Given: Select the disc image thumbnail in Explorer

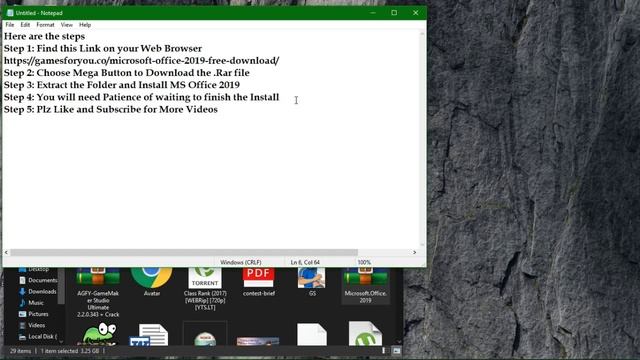Looking at the screenshot, I should (x=205, y=338).
